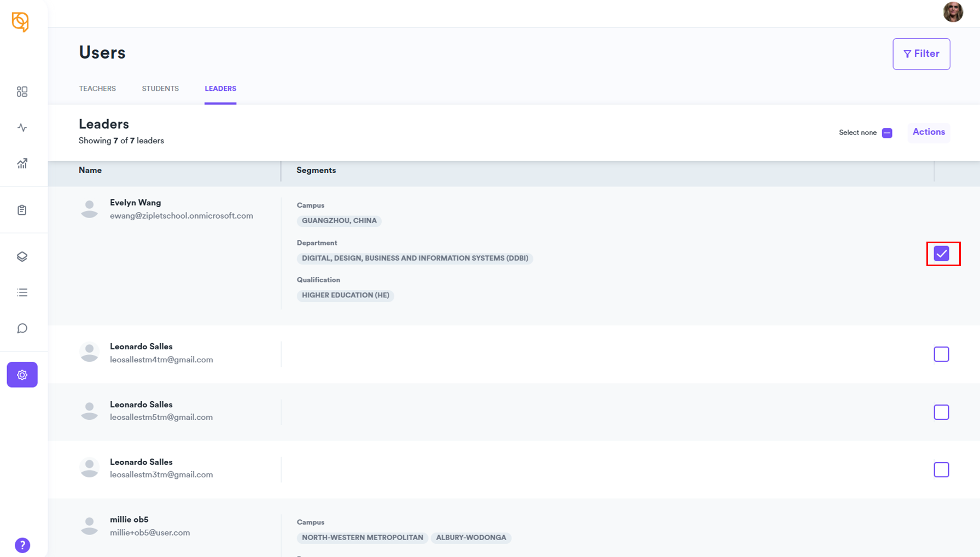The height and width of the screenshot is (557, 980).
Task: Click the Filter button
Action: (x=921, y=54)
